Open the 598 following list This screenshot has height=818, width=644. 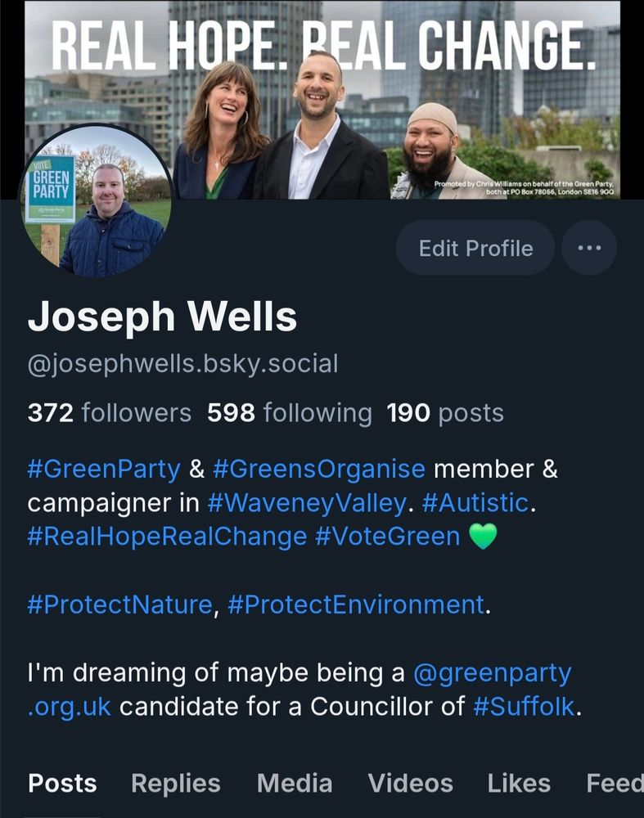290,412
